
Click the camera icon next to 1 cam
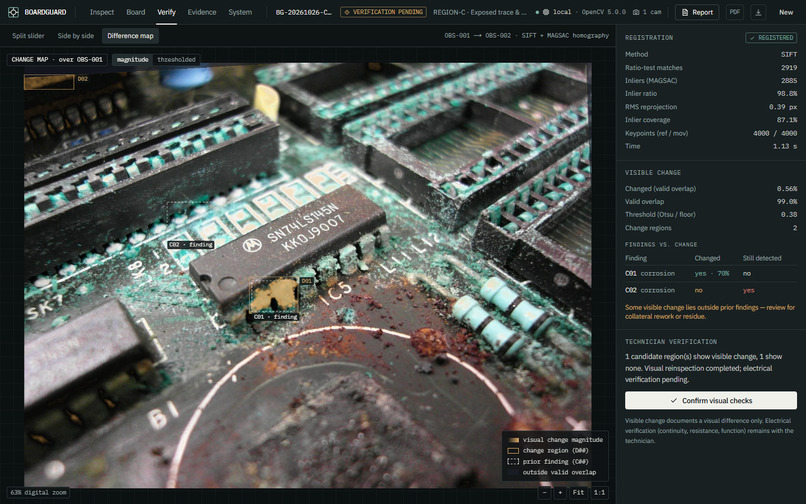(x=636, y=12)
